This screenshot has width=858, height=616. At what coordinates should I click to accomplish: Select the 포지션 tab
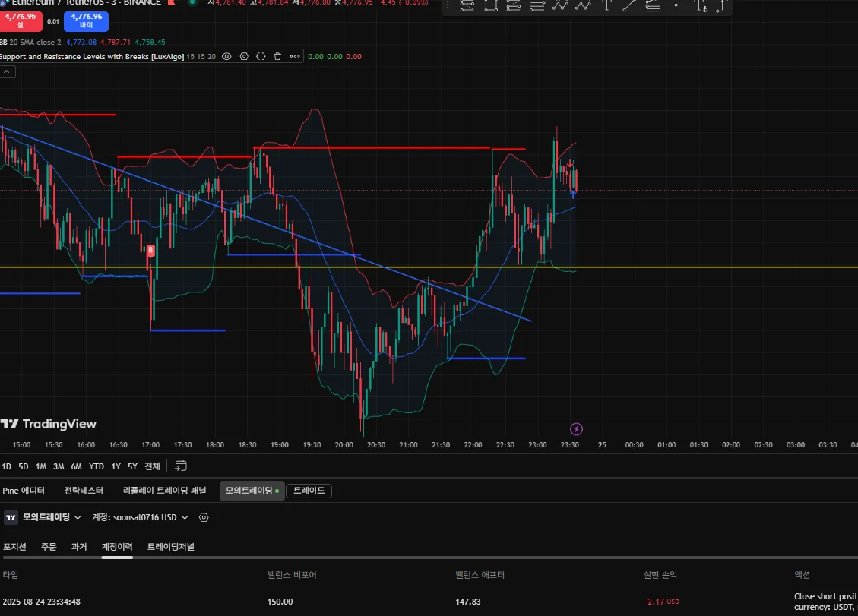point(14,546)
